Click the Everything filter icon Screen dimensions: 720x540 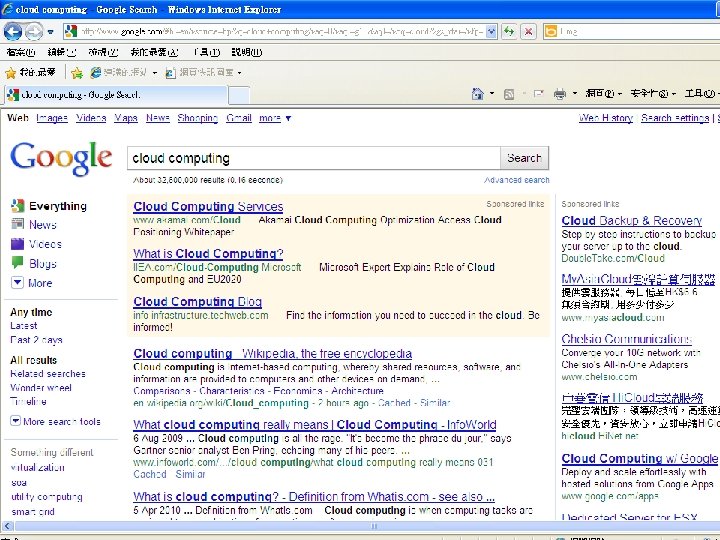[17, 206]
